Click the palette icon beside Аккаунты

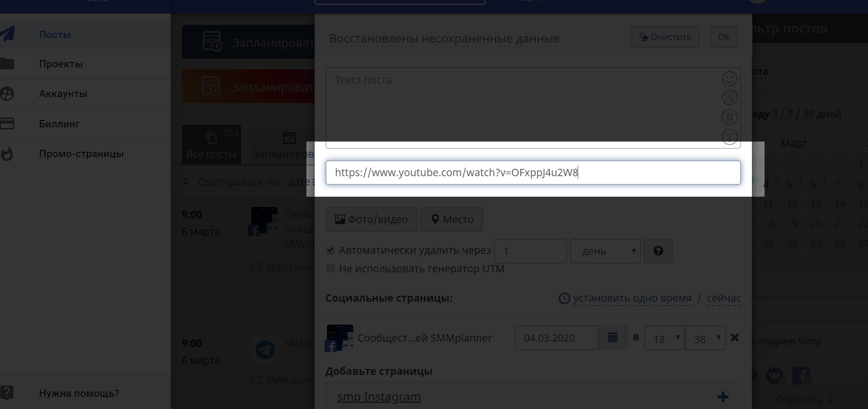(x=7, y=94)
